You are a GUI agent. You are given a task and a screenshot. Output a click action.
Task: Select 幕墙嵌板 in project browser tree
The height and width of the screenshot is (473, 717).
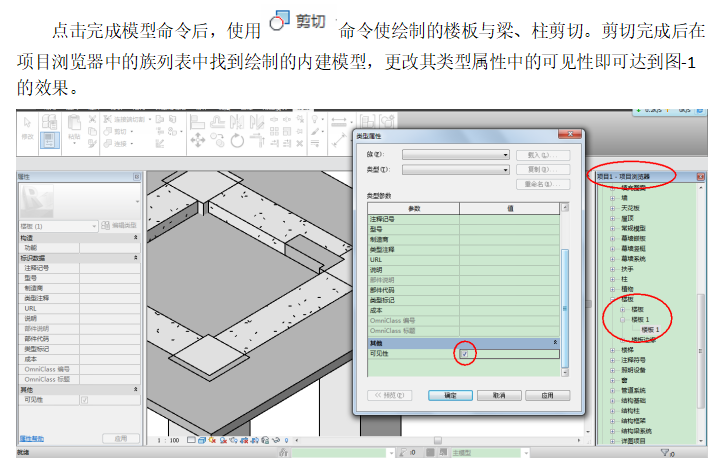point(633,238)
